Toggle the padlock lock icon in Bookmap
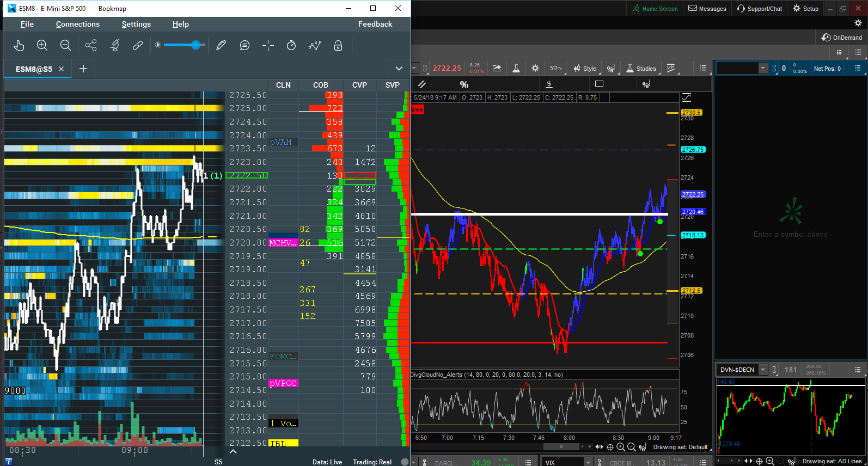868x466 pixels. tap(338, 45)
